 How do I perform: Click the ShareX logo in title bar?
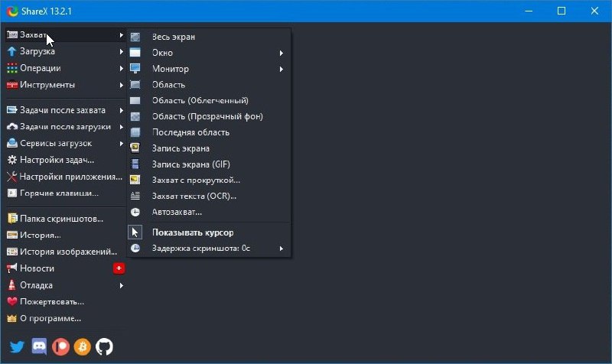click(x=12, y=11)
